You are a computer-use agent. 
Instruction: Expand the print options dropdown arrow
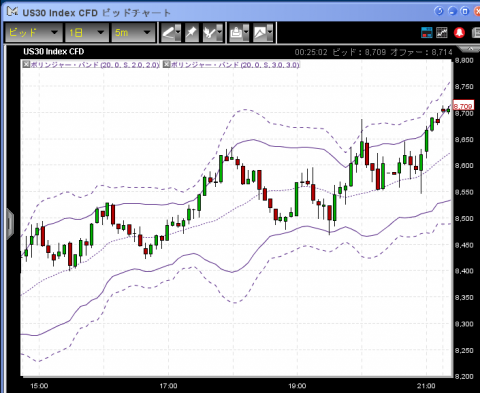pos(246,33)
